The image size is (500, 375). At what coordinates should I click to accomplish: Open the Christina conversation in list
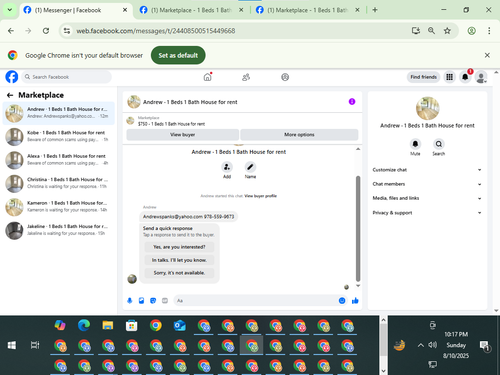(59, 183)
